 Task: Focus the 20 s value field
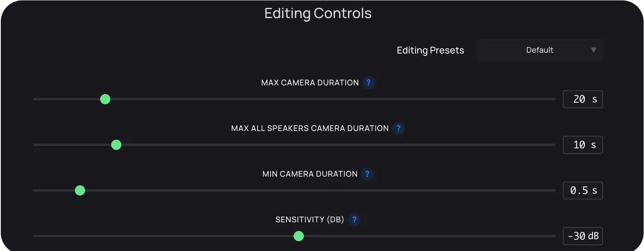[583, 99]
